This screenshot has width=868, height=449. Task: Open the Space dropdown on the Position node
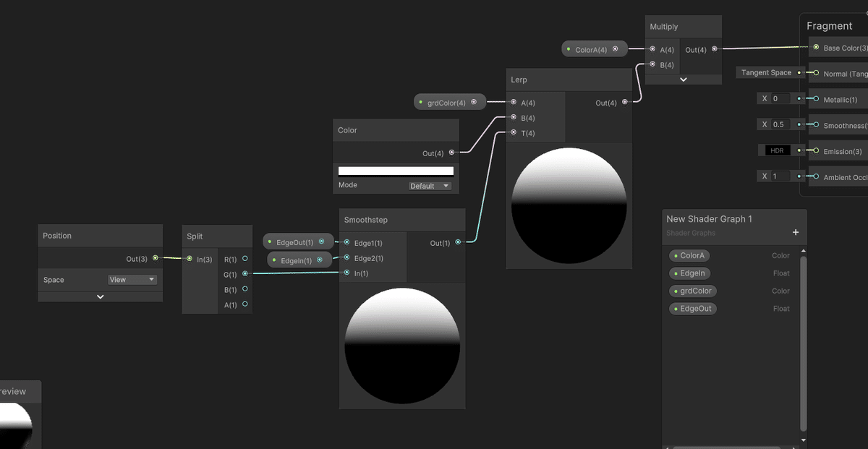tap(132, 279)
